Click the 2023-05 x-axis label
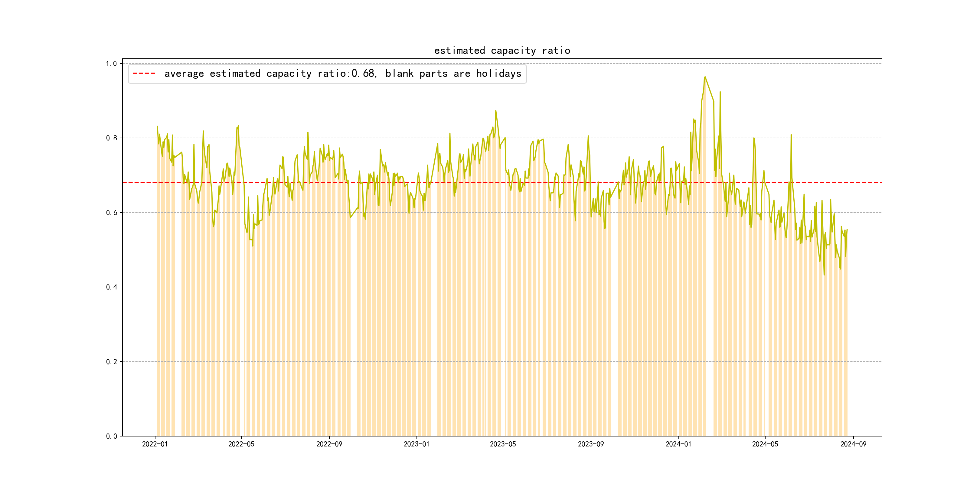980x490 pixels. tap(503, 444)
